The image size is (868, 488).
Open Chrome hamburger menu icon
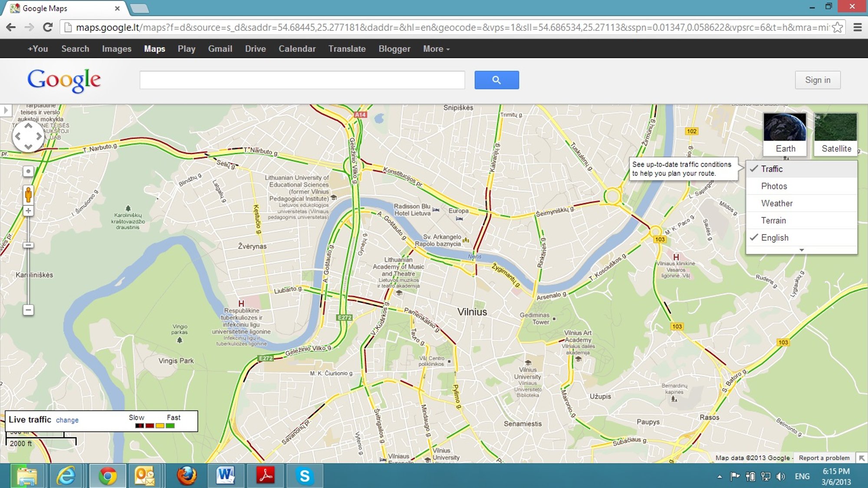point(858,27)
